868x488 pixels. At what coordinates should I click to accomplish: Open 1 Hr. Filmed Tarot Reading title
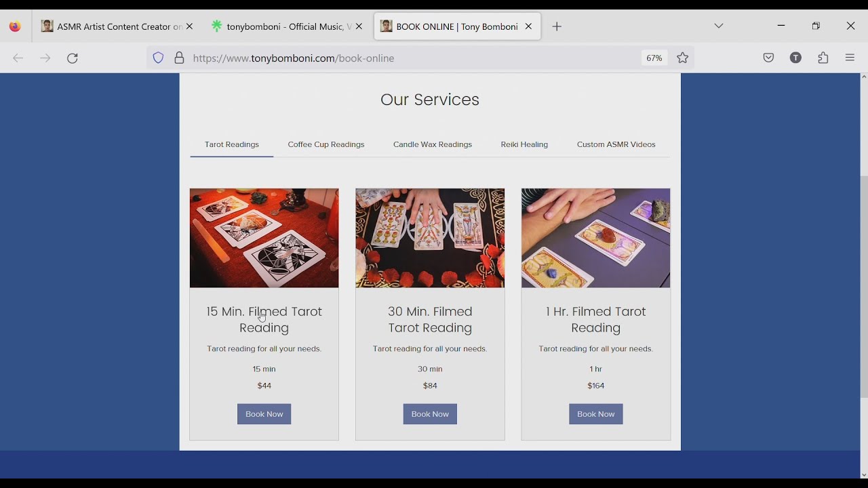point(596,320)
